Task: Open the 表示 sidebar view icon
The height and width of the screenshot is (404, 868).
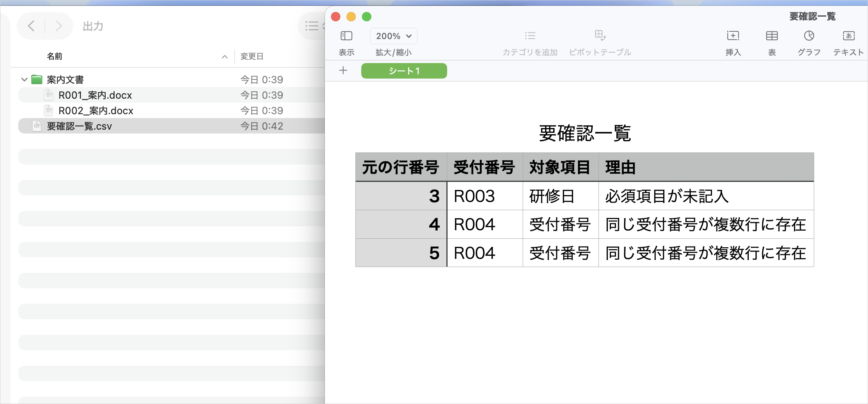Action: click(x=346, y=36)
